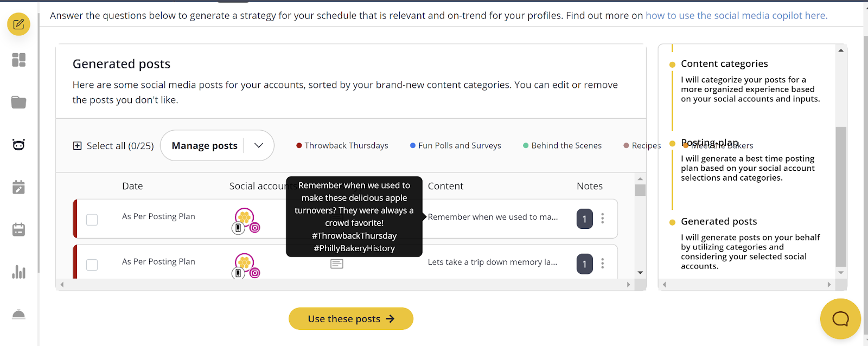This screenshot has height=346, width=868.
Task: Open the dashboard grid icon in sidebar
Action: 18,60
